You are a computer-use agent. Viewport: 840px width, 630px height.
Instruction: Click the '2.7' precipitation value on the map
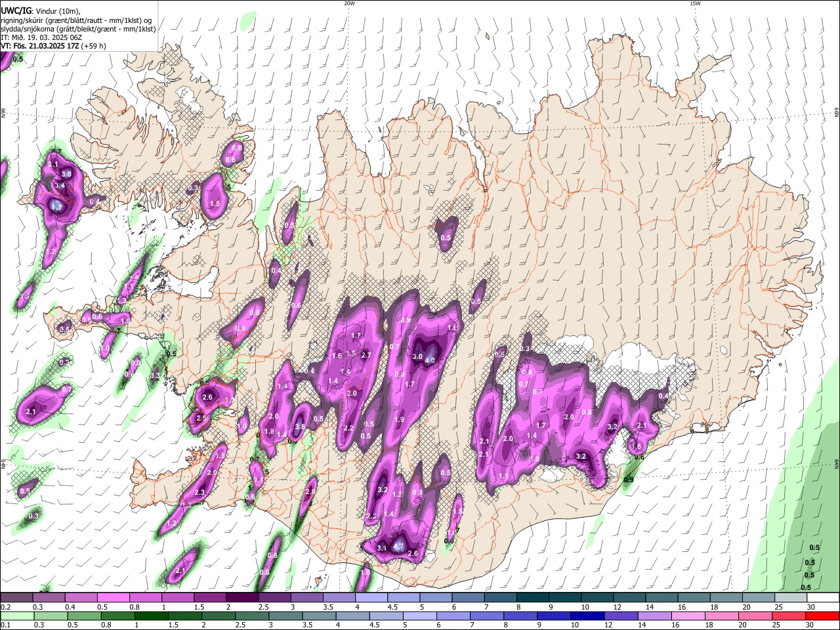(x=366, y=355)
